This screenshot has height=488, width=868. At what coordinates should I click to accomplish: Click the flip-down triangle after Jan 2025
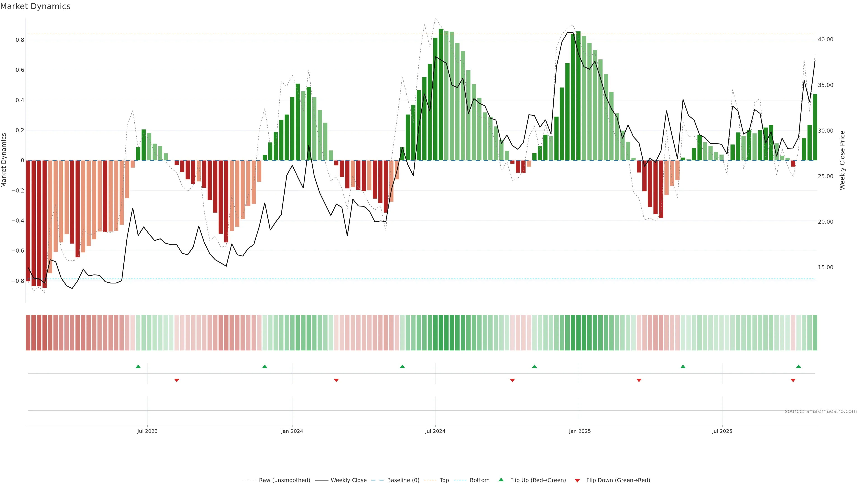[639, 380]
